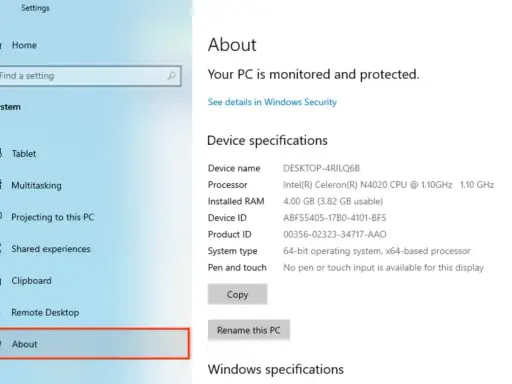Select Tablet in the sidebar
This screenshot has height=384, width=512.
pyautogui.click(x=24, y=154)
